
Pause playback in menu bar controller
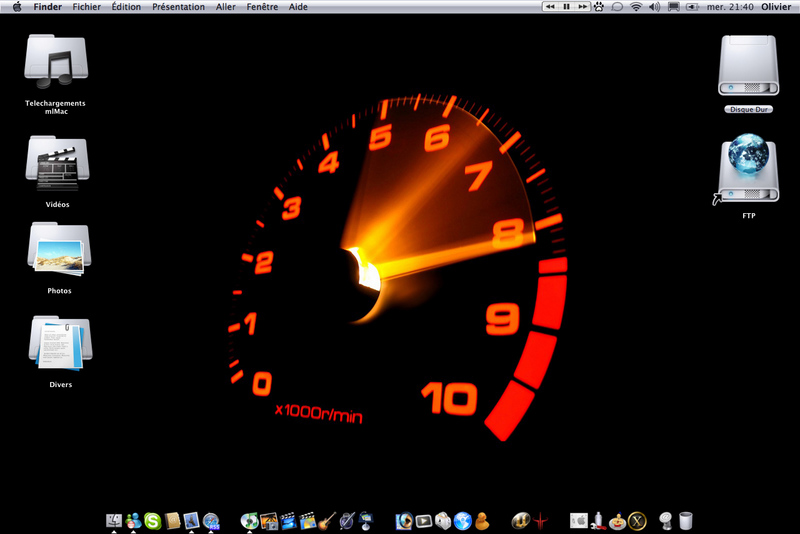coord(566,7)
